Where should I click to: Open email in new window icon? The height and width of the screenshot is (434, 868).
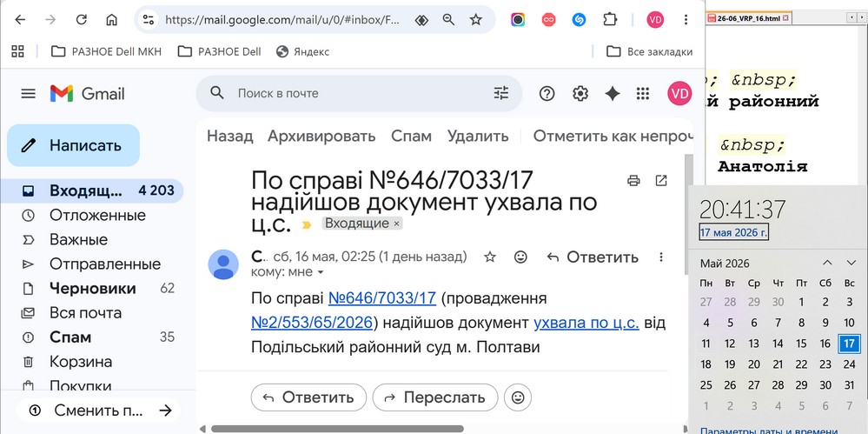pos(661,181)
